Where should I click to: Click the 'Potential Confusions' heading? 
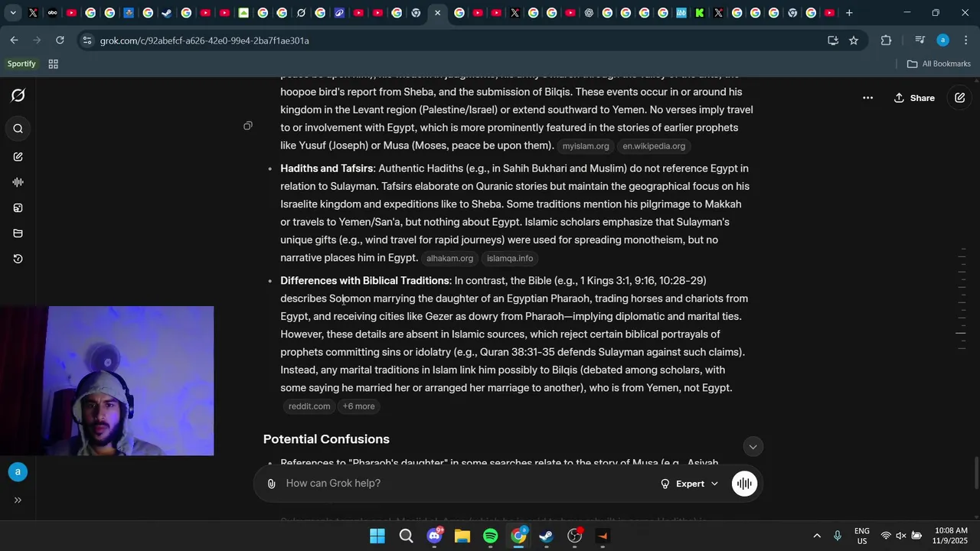pyautogui.click(x=326, y=439)
